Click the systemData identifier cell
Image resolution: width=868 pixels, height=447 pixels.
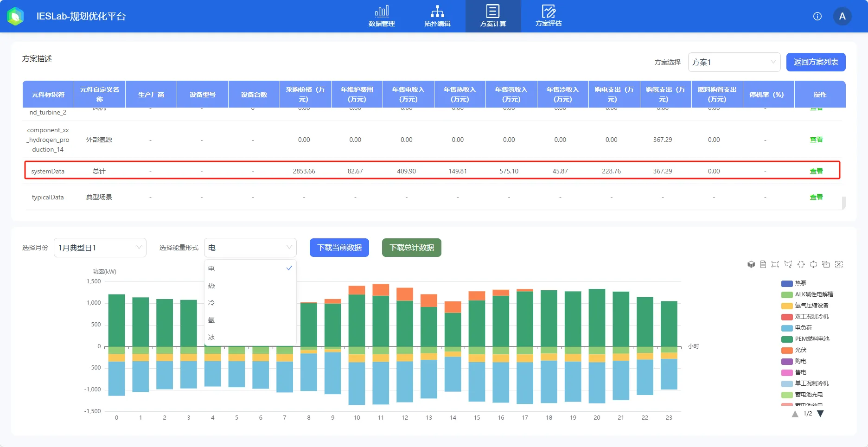pos(48,171)
